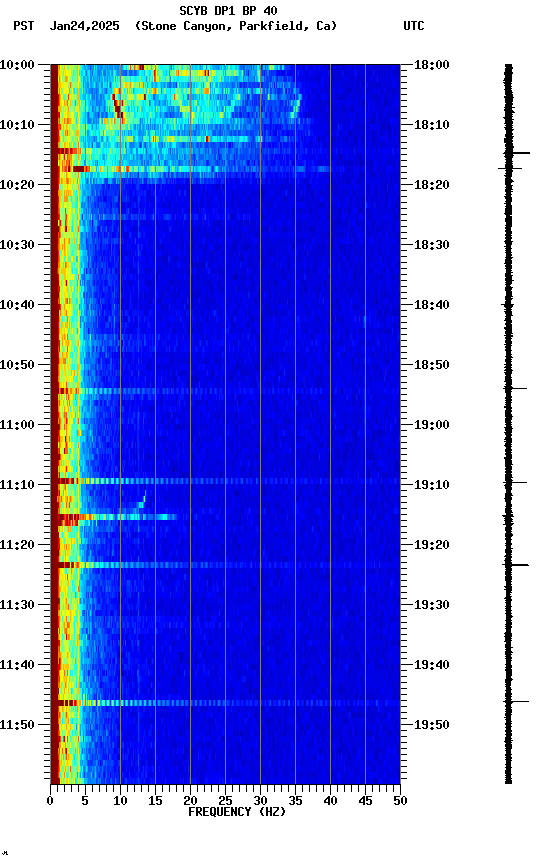Click the bright event band at 10:17 PST

[198, 169]
